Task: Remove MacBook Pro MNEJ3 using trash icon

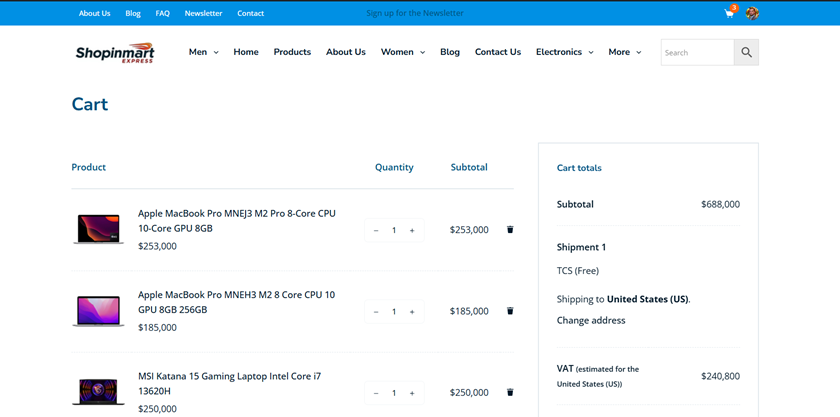Action: (510, 229)
